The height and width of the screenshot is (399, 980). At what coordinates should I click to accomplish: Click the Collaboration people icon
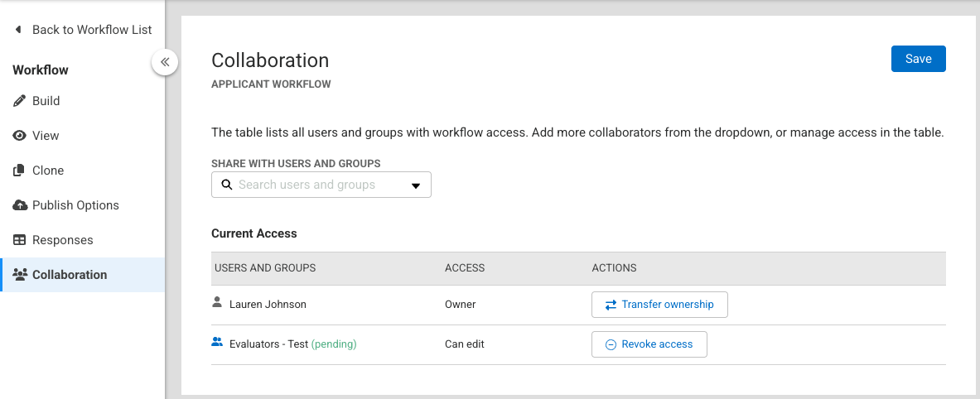21,275
